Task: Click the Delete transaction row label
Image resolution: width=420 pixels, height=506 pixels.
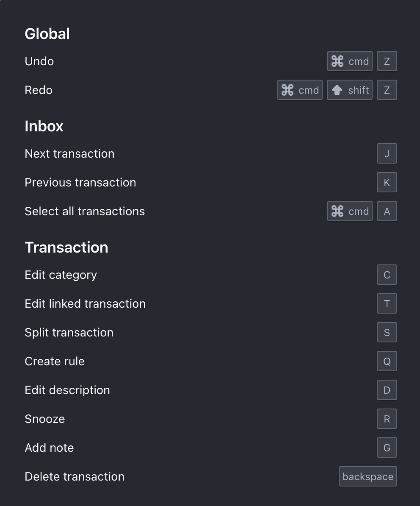Action: point(75,476)
